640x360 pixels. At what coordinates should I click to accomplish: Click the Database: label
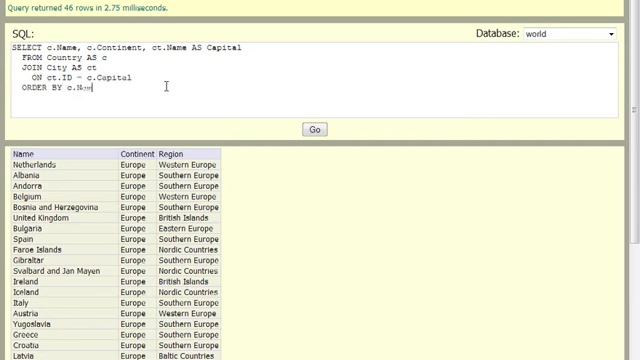(498, 33)
